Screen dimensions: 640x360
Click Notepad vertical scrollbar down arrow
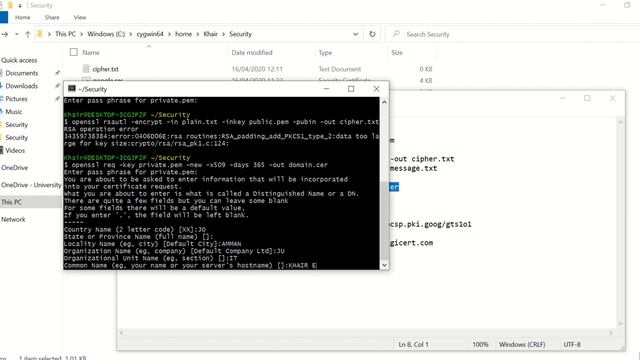pos(620,324)
